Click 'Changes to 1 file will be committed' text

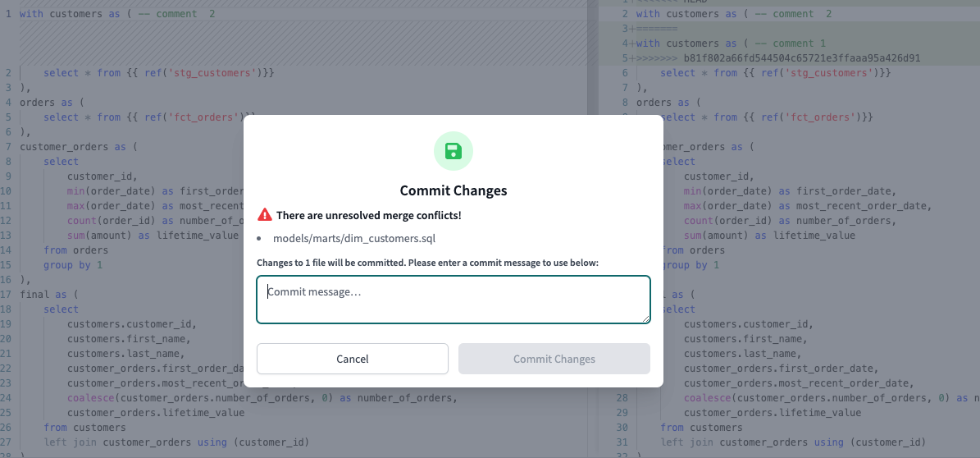pyautogui.click(x=427, y=263)
